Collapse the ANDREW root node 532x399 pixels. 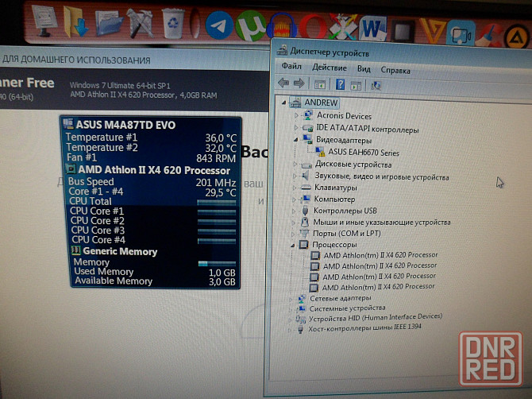click(x=283, y=103)
